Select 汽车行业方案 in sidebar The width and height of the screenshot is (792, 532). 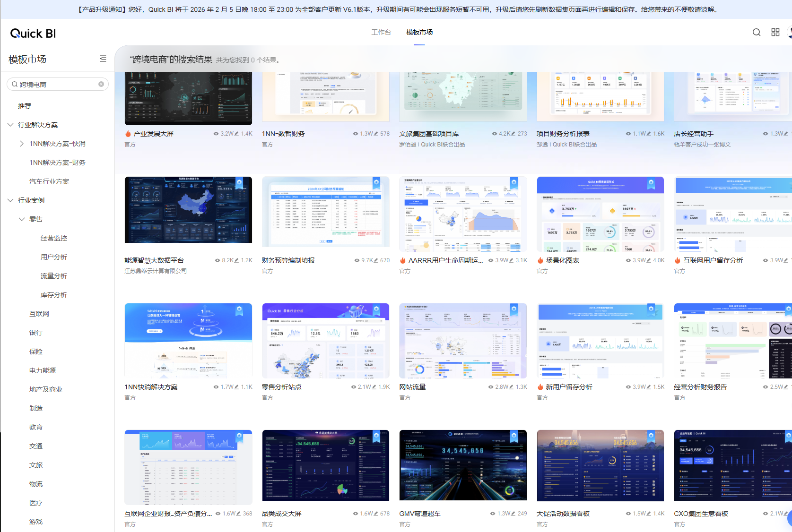(x=49, y=181)
